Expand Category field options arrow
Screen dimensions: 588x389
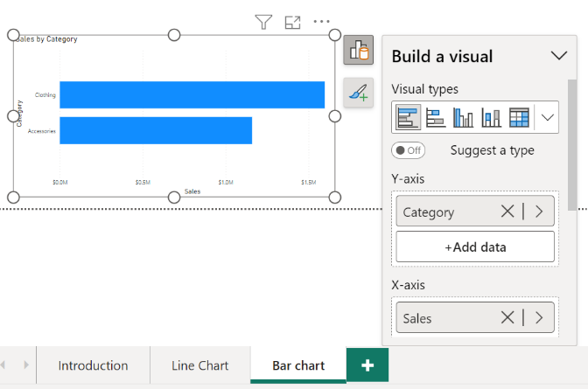539,212
